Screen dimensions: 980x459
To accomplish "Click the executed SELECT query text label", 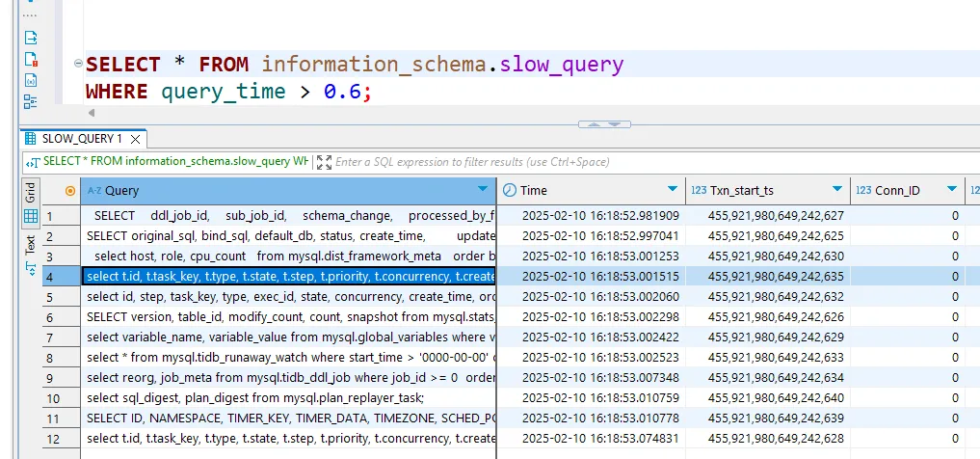I will (x=175, y=162).
